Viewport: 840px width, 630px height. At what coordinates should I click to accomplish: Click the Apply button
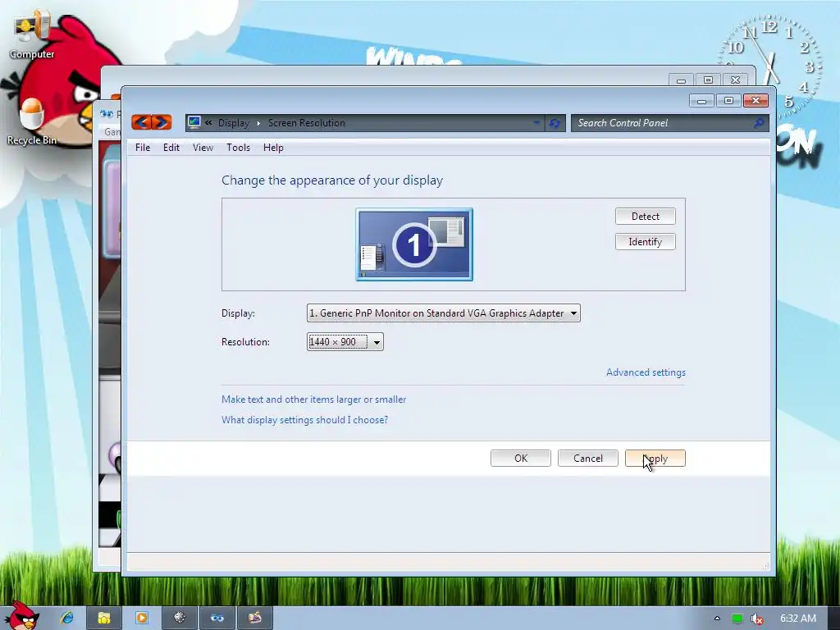(x=655, y=459)
